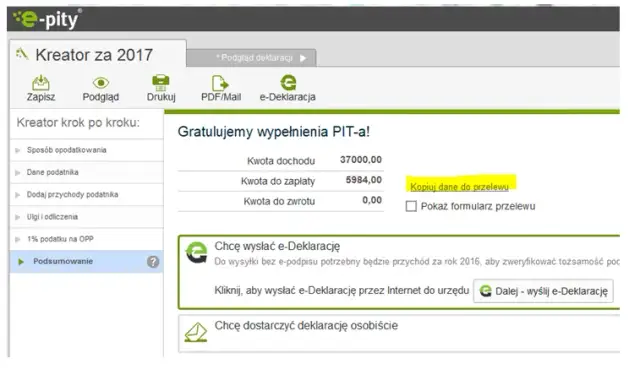The width and height of the screenshot is (640, 369).
Task: Expand arrow beside Dodaj przychody podatnika
Action: (18, 195)
